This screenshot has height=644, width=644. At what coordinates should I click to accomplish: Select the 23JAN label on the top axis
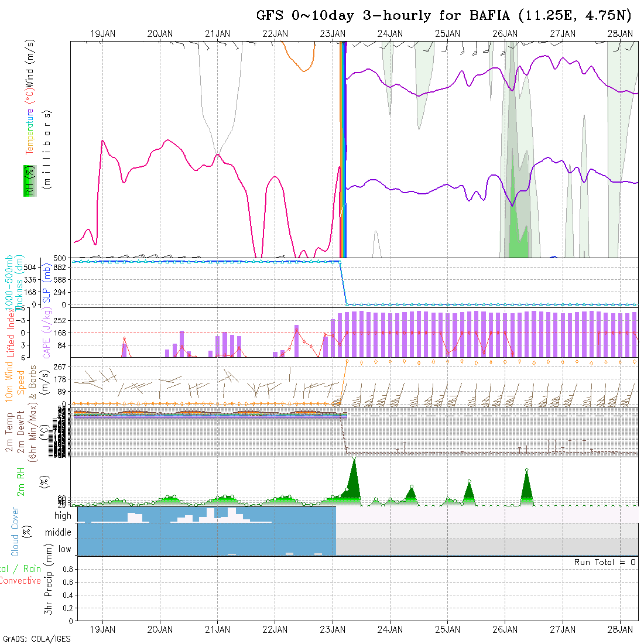tap(333, 34)
